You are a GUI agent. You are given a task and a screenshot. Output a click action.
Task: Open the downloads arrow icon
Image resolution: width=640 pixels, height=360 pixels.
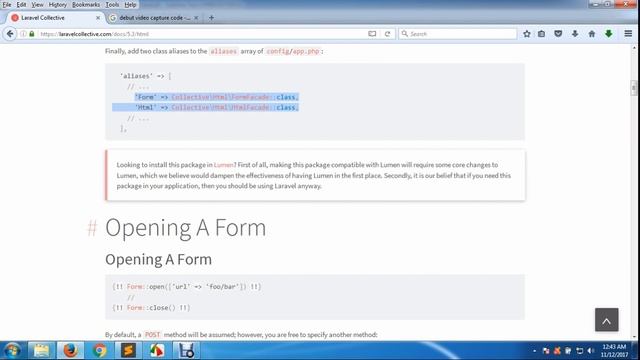pos(575,34)
